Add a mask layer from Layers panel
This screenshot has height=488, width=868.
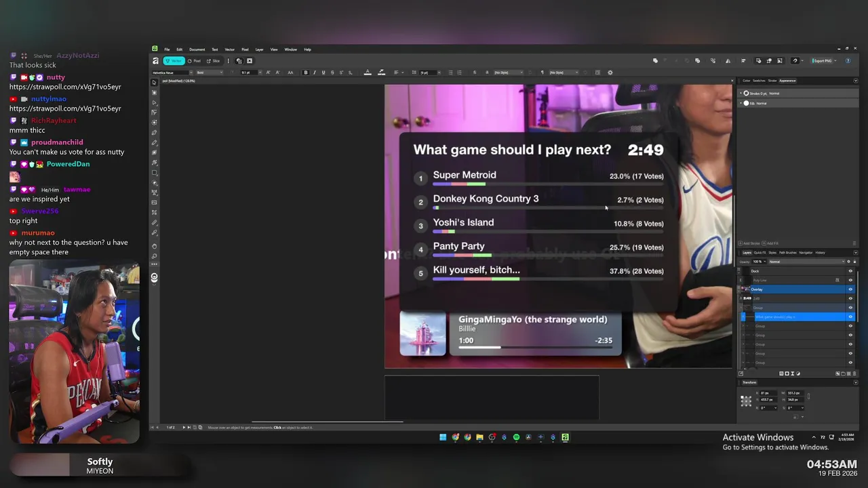[787, 373]
